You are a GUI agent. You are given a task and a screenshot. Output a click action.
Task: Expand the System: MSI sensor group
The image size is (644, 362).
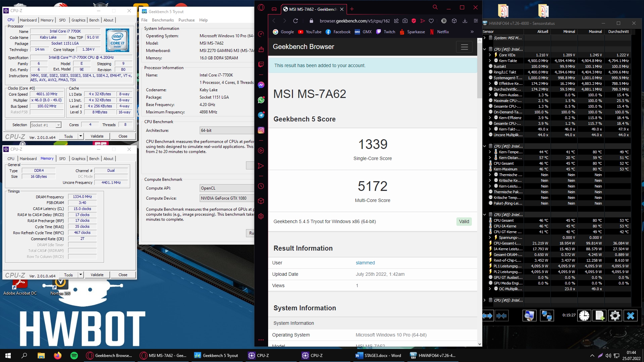(x=485, y=38)
